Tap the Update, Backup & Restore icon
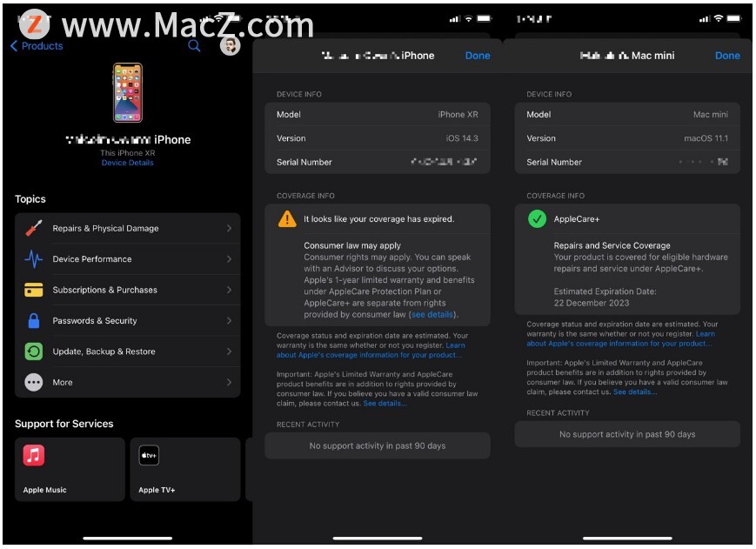 (34, 351)
